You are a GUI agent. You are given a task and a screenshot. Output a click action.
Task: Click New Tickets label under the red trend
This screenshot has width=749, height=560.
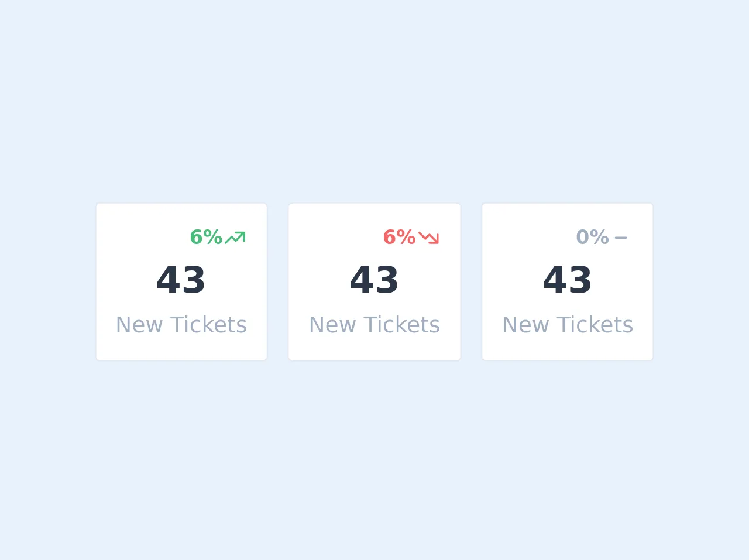[x=374, y=325]
